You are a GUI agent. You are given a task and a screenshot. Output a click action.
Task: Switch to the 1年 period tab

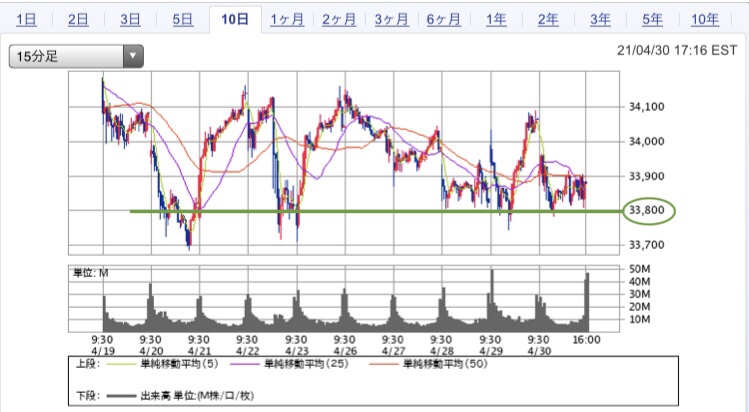coord(496,20)
